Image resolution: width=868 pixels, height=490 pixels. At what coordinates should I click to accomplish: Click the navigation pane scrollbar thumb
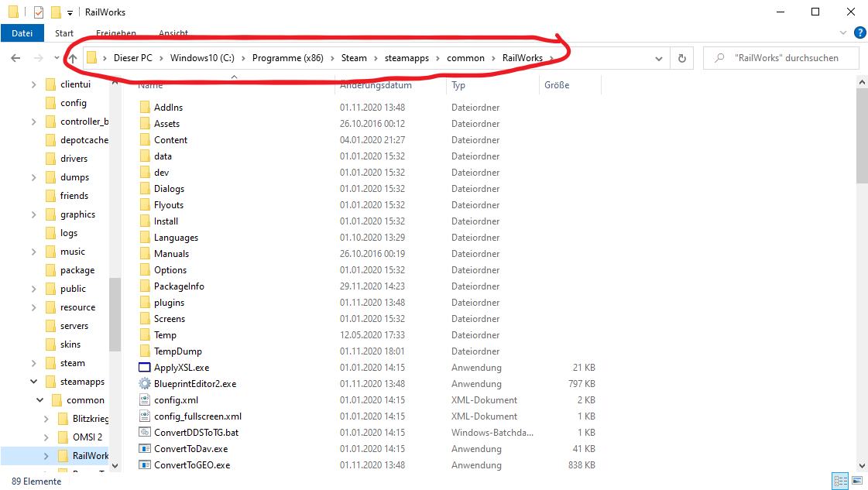tap(115, 314)
